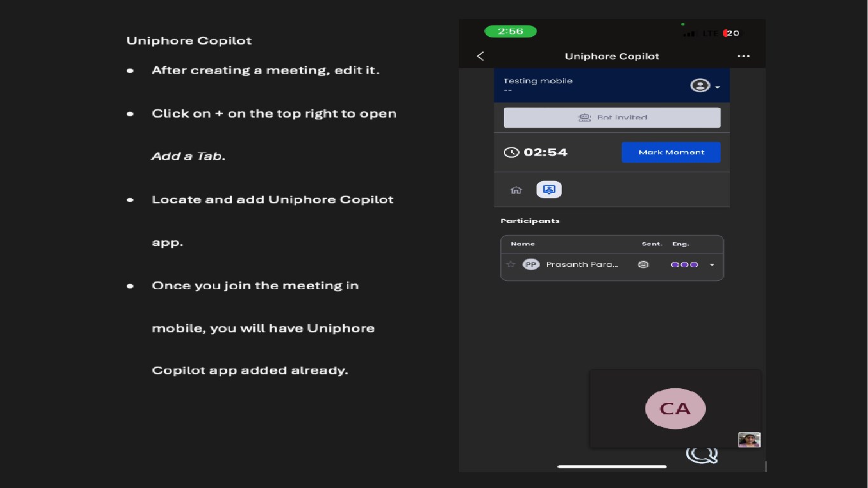This screenshot has width=868, height=488.
Task: Click the small self-view video thumbnail
Action: click(x=749, y=440)
